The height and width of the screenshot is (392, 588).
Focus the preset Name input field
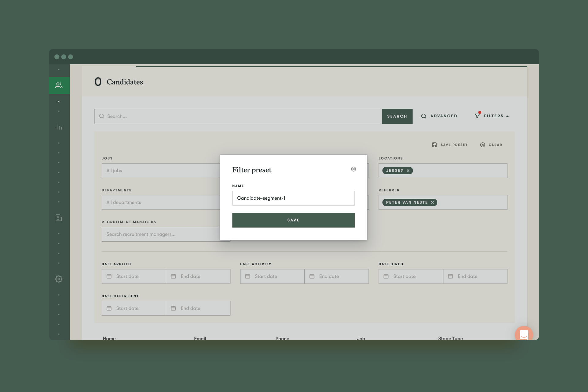[x=293, y=198]
